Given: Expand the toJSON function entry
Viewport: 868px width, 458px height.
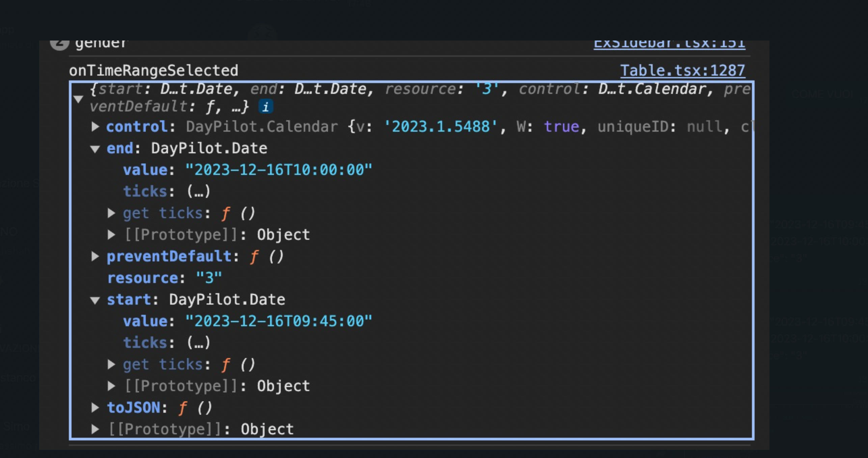Looking at the screenshot, I should click(96, 408).
